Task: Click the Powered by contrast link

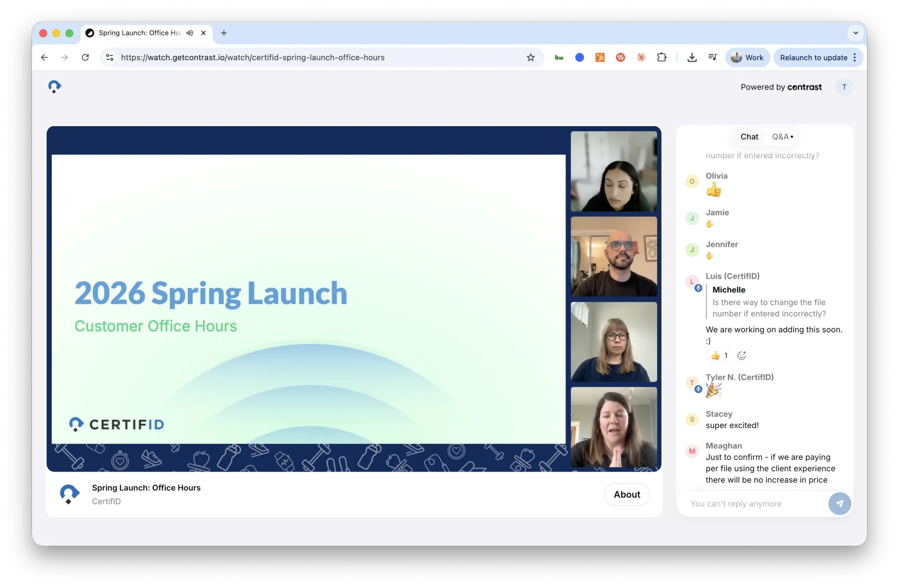Action: tap(781, 87)
